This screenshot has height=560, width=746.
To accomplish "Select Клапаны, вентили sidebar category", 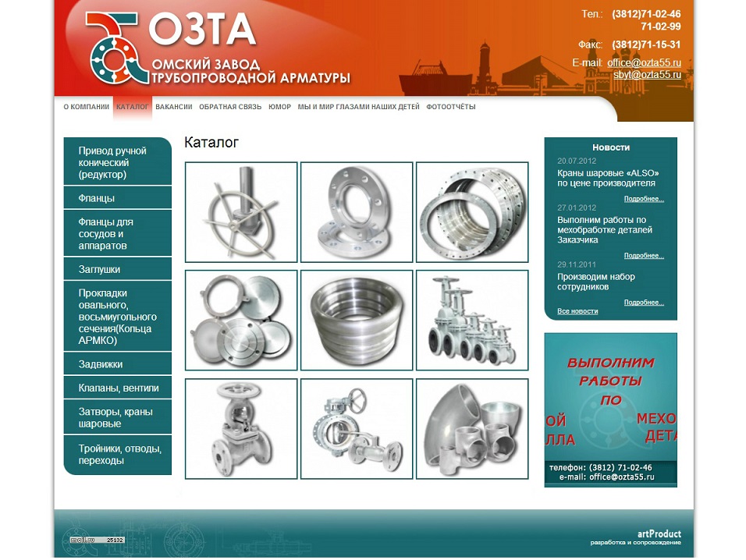I will click(118, 388).
